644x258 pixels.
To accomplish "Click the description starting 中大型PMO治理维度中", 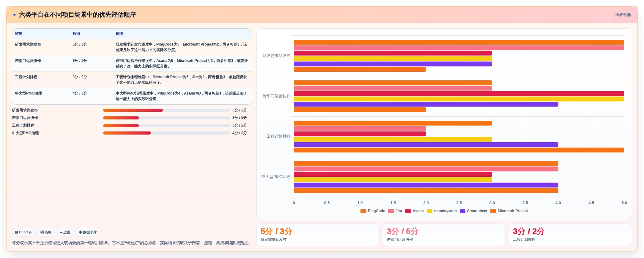I will click(182, 96).
